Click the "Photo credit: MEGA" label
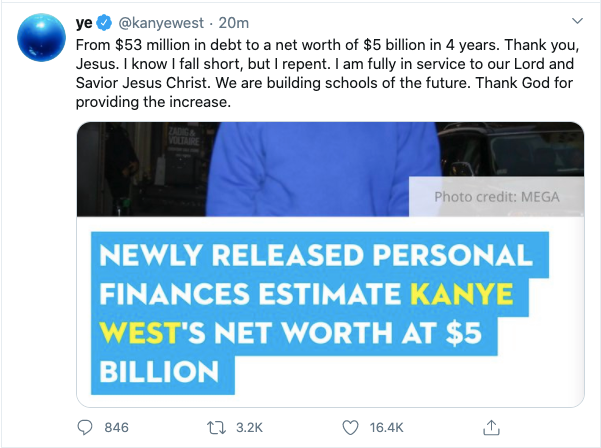The width and height of the screenshot is (601, 448). tap(497, 197)
